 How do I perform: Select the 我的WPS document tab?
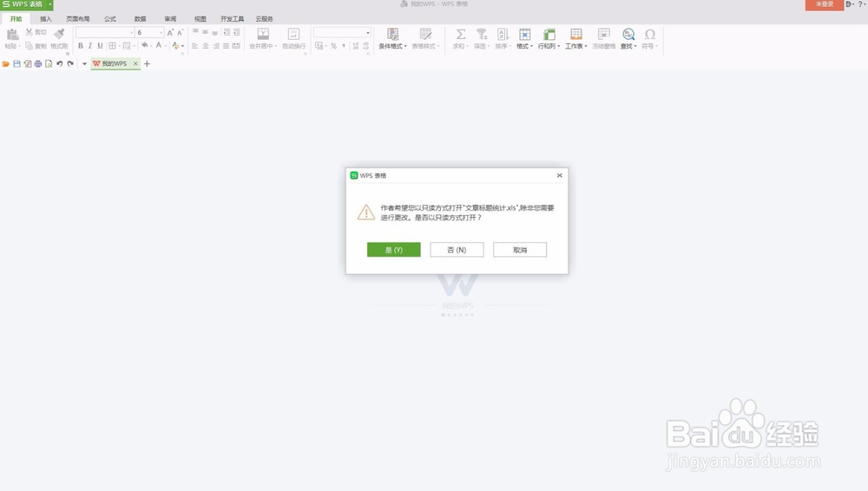[x=114, y=63]
